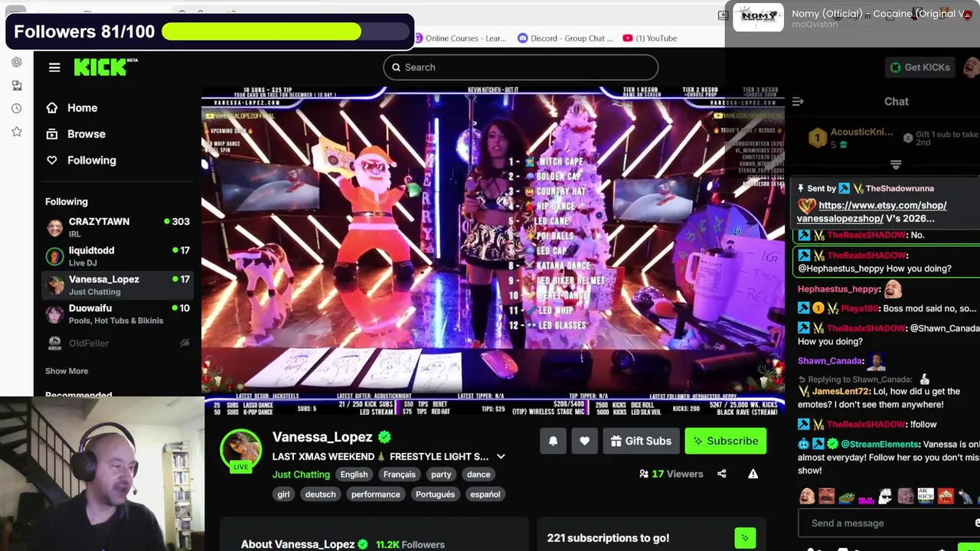
Task: Select the español tag
Action: pyautogui.click(x=485, y=494)
